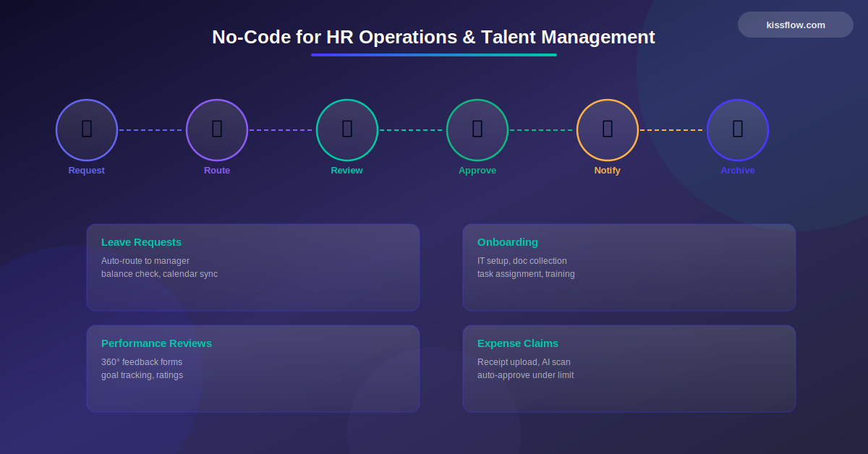
Task: Select the Expense Claims card
Action: pos(629,369)
